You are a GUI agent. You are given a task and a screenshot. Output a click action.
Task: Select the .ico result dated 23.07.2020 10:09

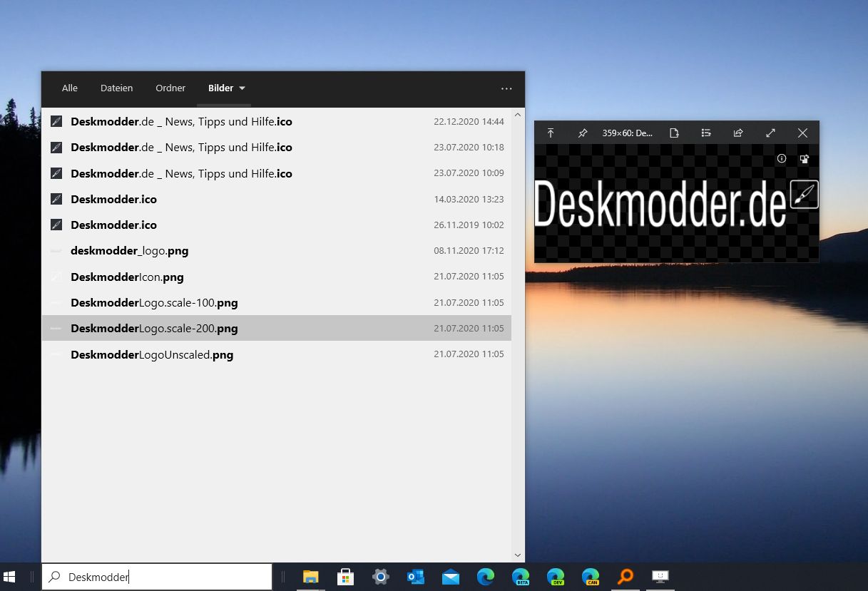coord(277,173)
